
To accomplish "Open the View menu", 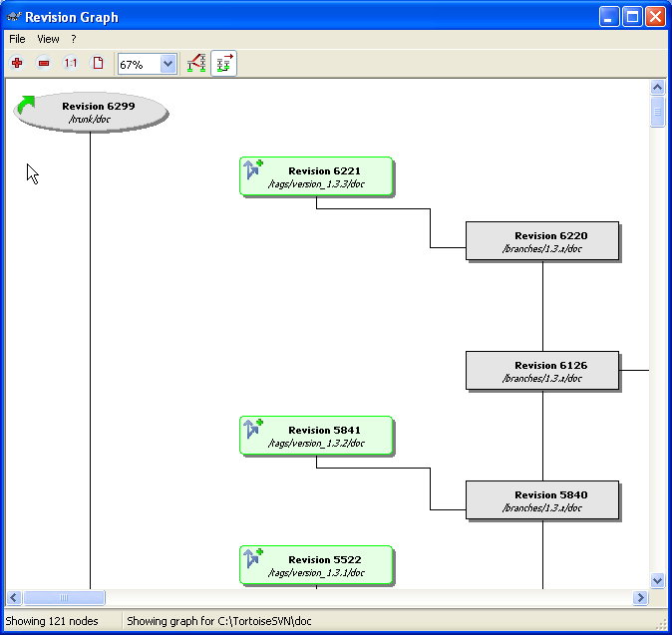I will [48, 39].
